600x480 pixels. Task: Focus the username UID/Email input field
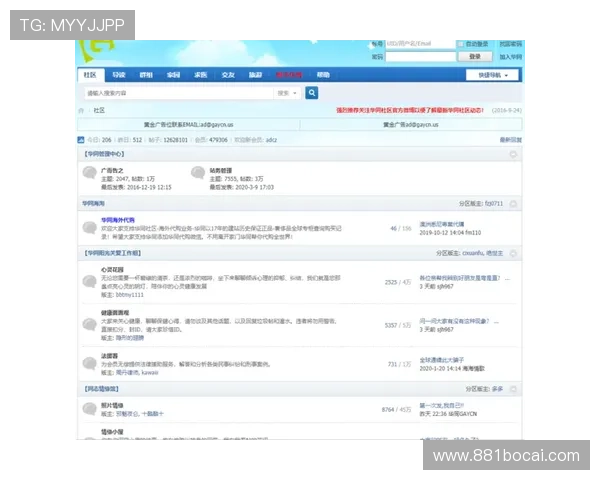click(x=420, y=44)
